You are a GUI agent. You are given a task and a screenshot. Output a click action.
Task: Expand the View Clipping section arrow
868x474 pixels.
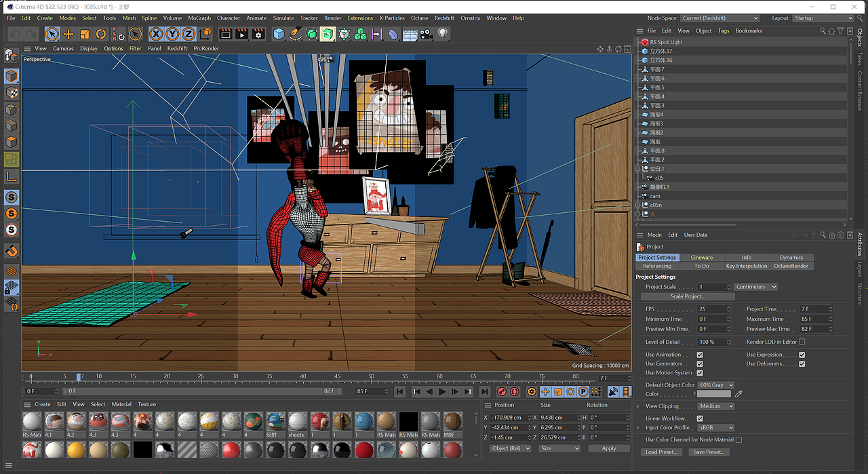(x=638, y=406)
